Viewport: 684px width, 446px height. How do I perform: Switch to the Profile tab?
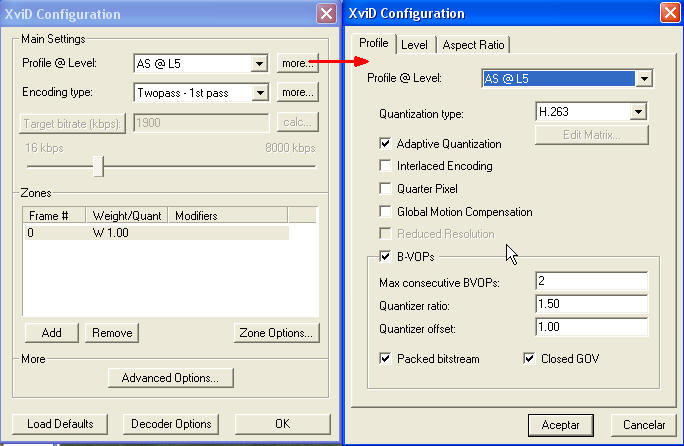[x=373, y=43]
